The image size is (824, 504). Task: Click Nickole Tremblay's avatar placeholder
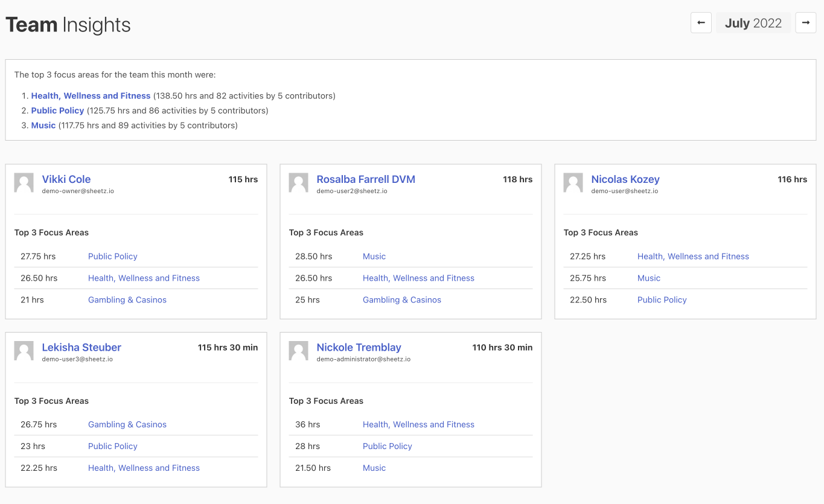coord(298,351)
